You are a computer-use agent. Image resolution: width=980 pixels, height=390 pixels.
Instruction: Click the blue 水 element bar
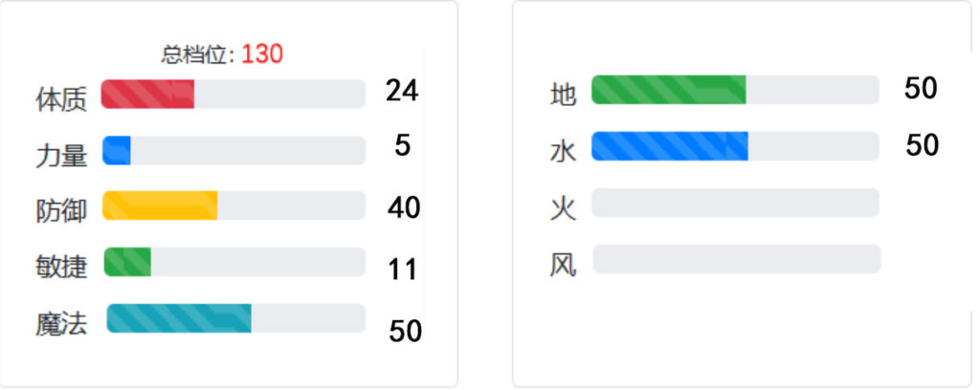point(735,146)
